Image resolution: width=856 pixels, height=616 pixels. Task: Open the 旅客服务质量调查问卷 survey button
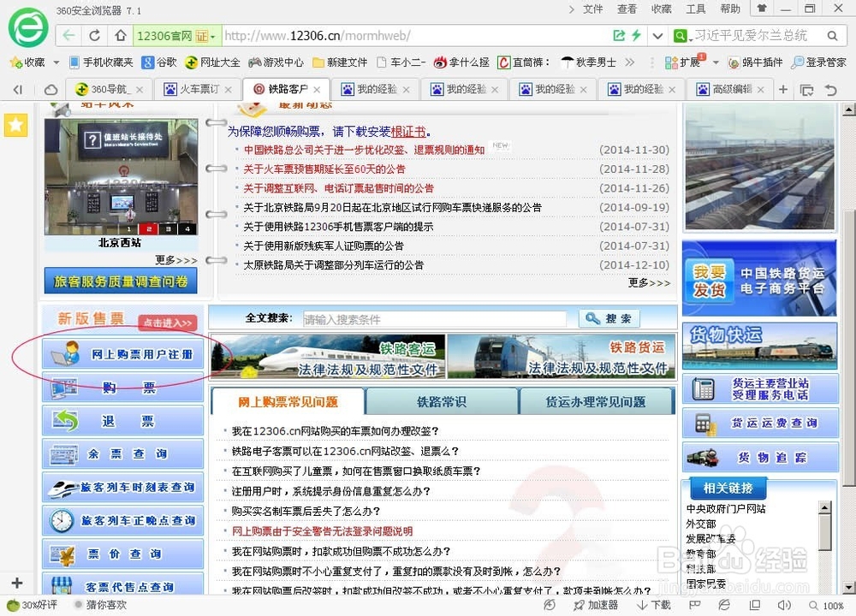[120, 280]
